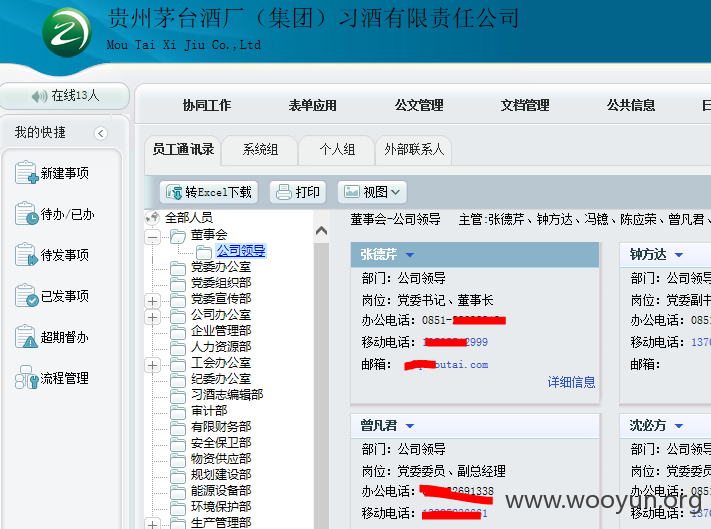Switch to the 外部联系人 tab
The width and height of the screenshot is (711, 529).
[414, 150]
